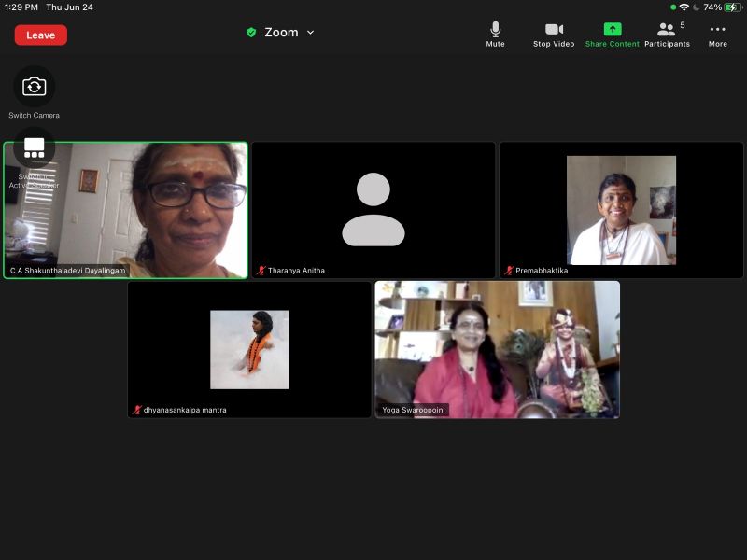Open the Participants panel
Screen dimensions: 747x560
point(667,34)
